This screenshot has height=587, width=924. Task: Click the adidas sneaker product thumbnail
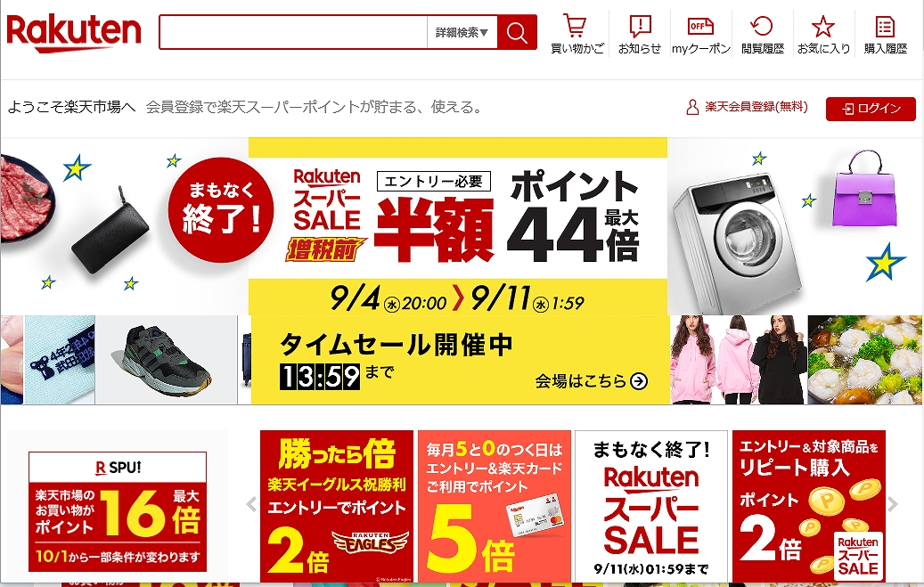[x=167, y=360]
